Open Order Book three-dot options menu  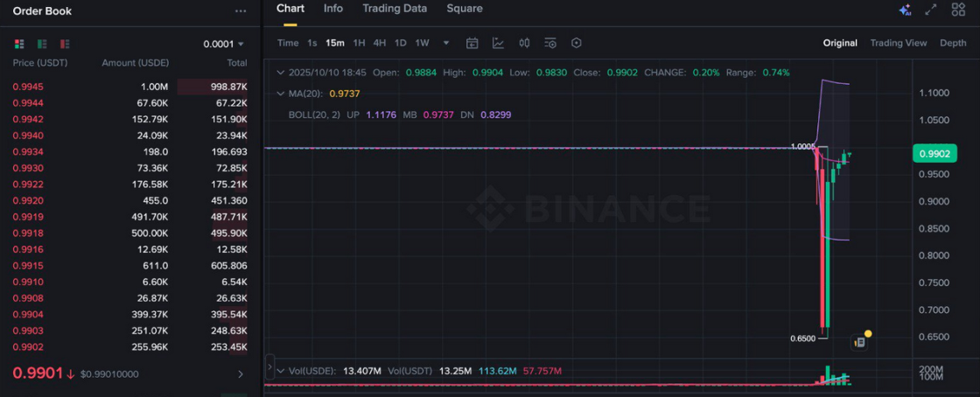(241, 11)
